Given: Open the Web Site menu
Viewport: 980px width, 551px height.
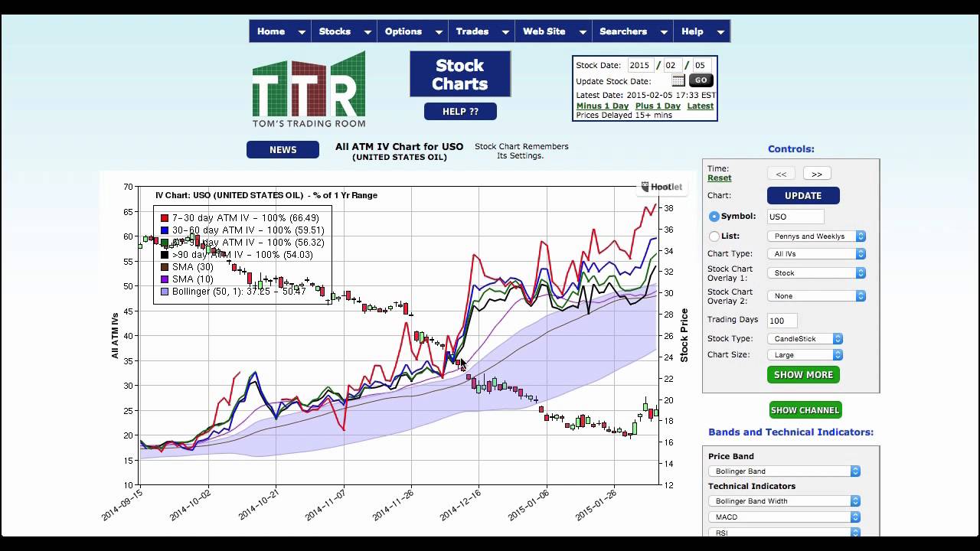Looking at the screenshot, I should click(x=544, y=31).
